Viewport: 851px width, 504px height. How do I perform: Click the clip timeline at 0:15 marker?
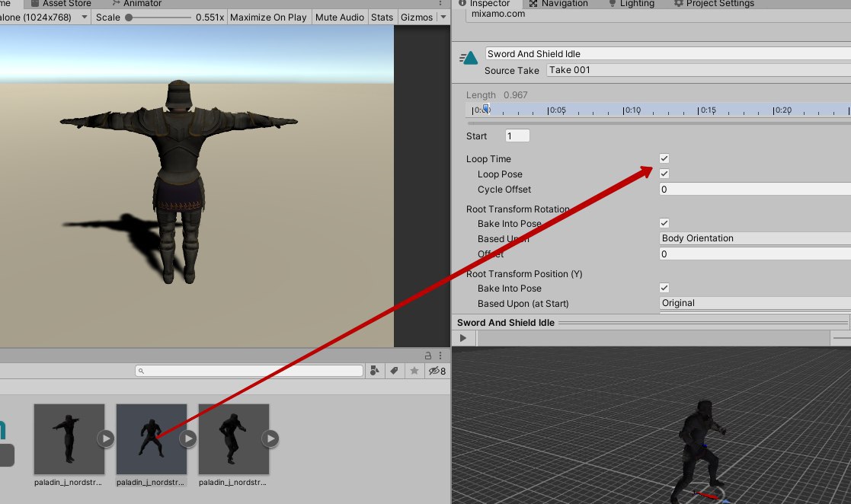coord(707,110)
